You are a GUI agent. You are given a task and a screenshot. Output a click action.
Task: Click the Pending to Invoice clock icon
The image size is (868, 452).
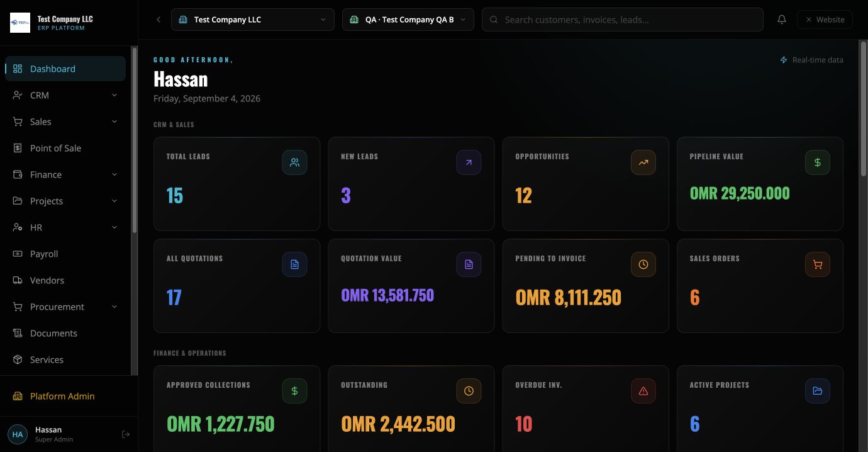[x=643, y=264]
